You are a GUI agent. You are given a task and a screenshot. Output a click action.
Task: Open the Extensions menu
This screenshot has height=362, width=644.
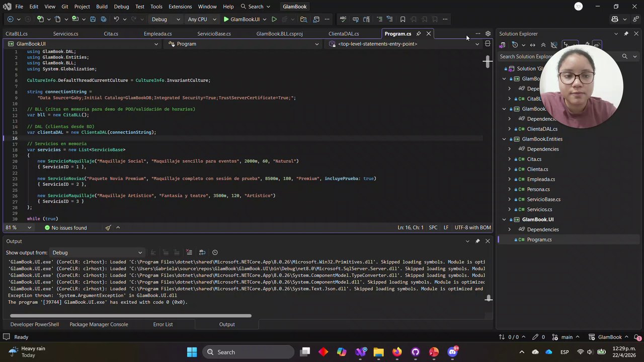[180, 7]
